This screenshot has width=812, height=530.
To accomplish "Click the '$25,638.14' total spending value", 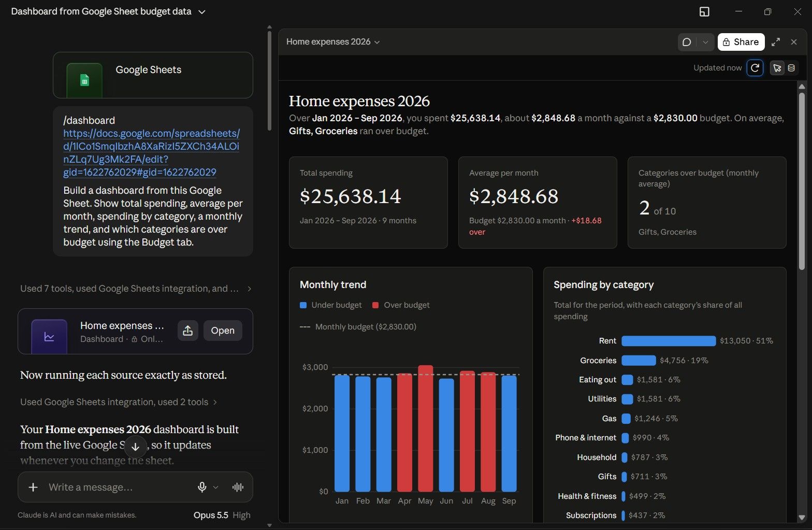I will 351,196.
